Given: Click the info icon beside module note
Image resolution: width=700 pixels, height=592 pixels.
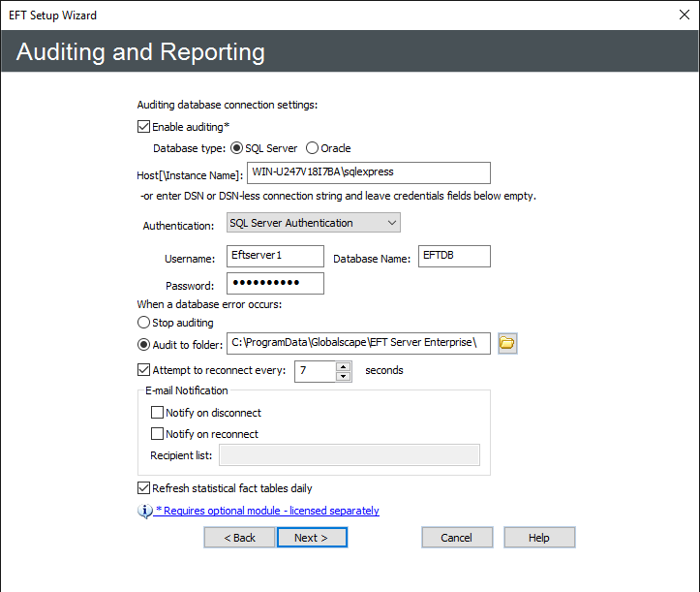Looking at the screenshot, I should [145, 511].
